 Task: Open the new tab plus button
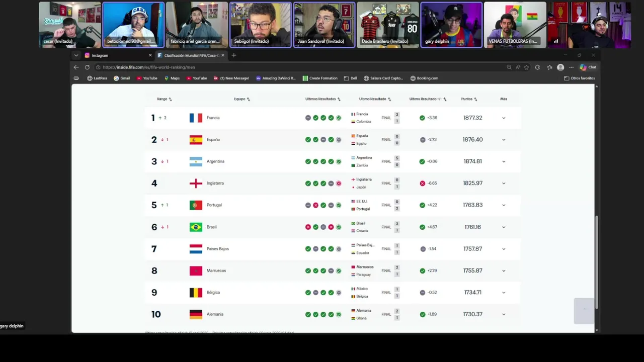(233, 55)
